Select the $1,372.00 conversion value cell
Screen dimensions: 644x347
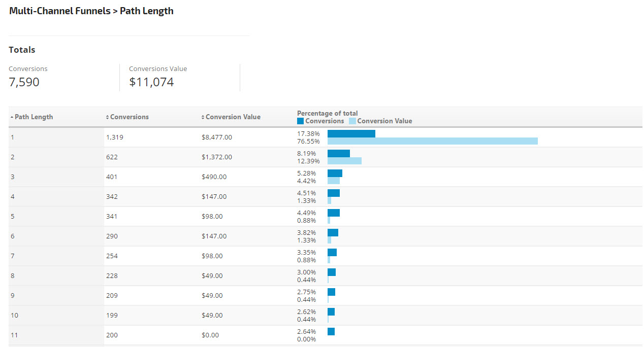pyautogui.click(x=216, y=157)
